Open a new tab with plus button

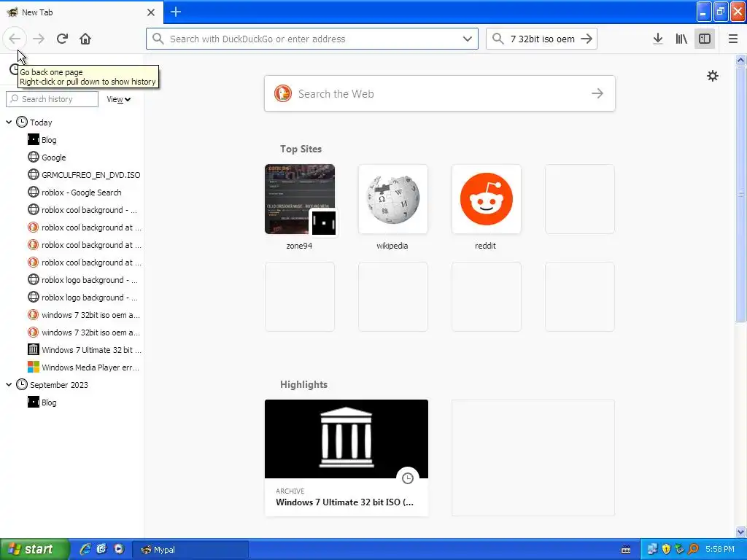(x=176, y=12)
